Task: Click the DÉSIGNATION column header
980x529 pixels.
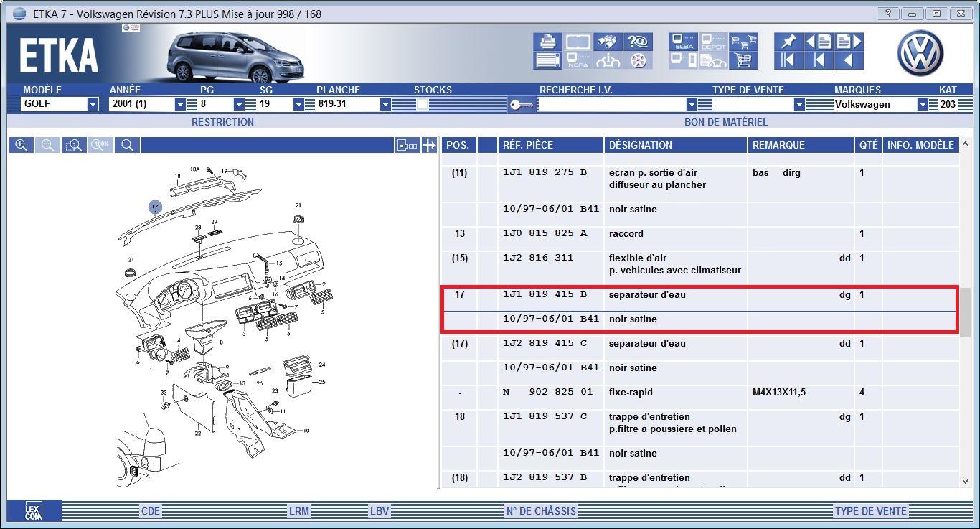Action: [x=676, y=145]
